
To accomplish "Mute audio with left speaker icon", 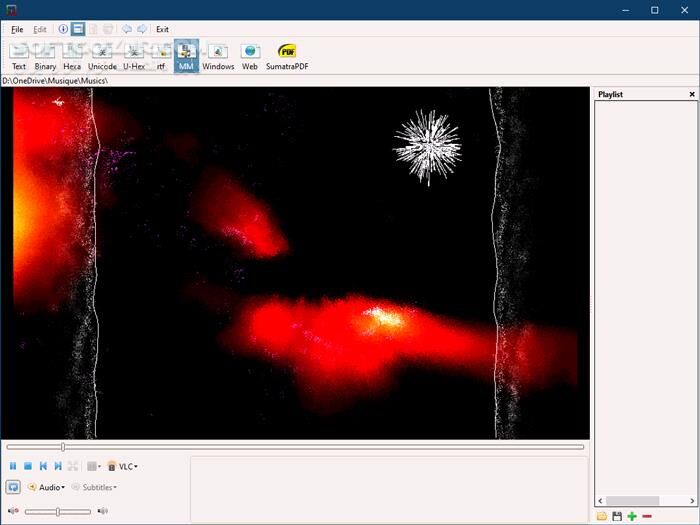I will [x=14, y=511].
